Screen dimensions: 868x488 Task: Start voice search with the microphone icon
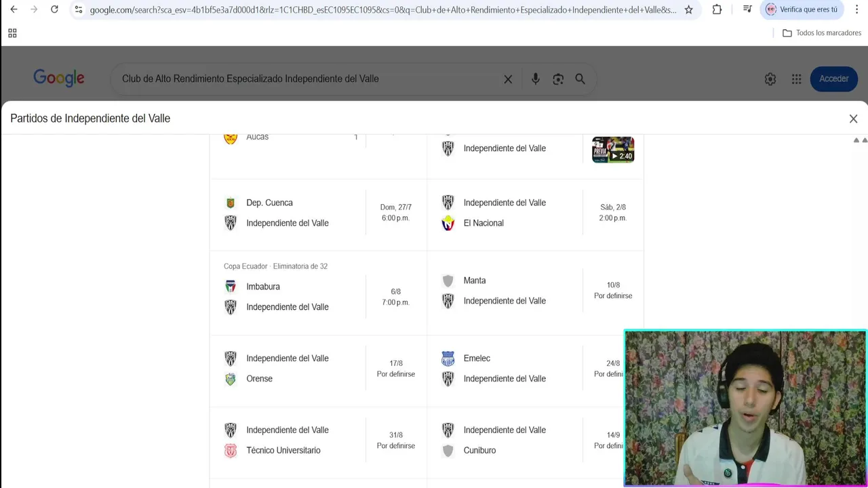(536, 79)
